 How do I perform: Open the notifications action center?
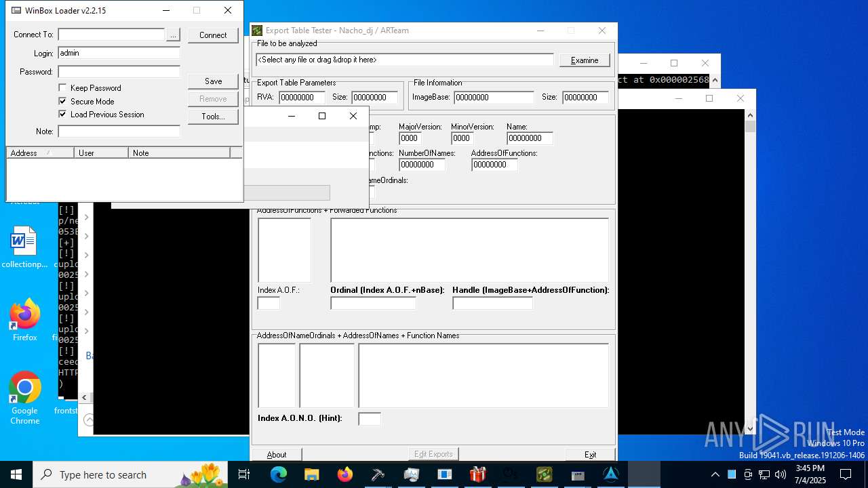click(x=846, y=474)
